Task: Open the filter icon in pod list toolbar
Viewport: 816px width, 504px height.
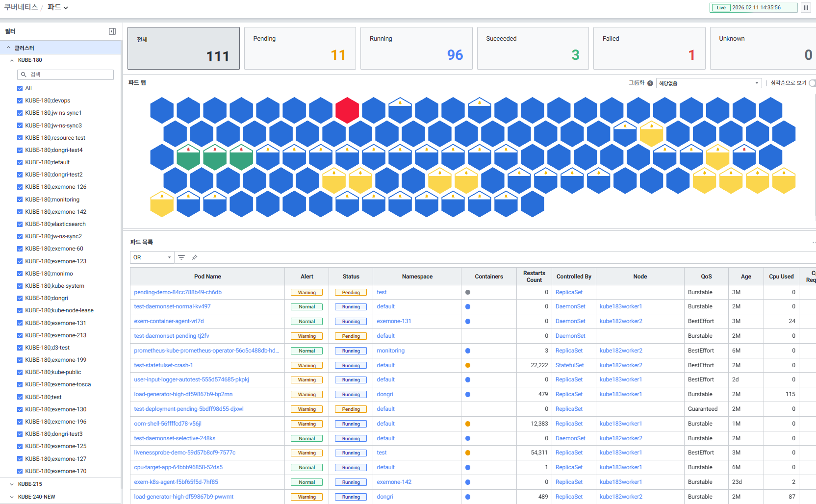Action: coord(181,257)
